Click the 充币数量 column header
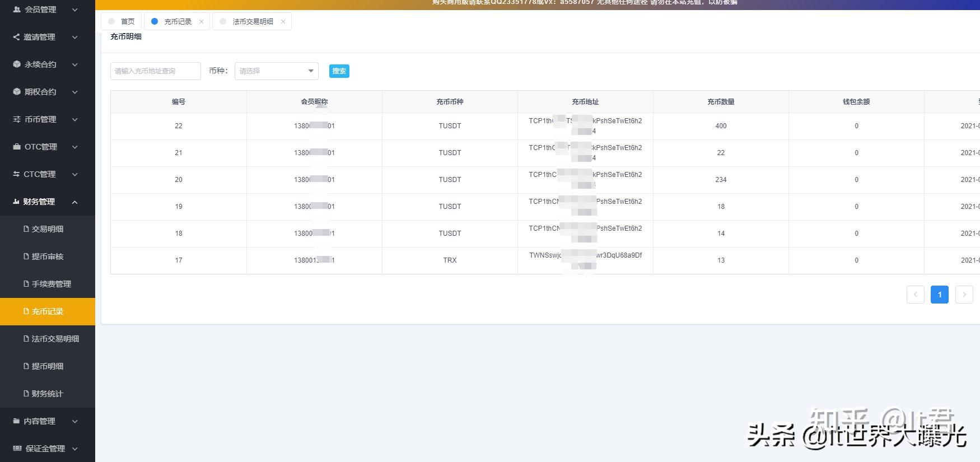The image size is (980, 462). pyautogui.click(x=721, y=102)
